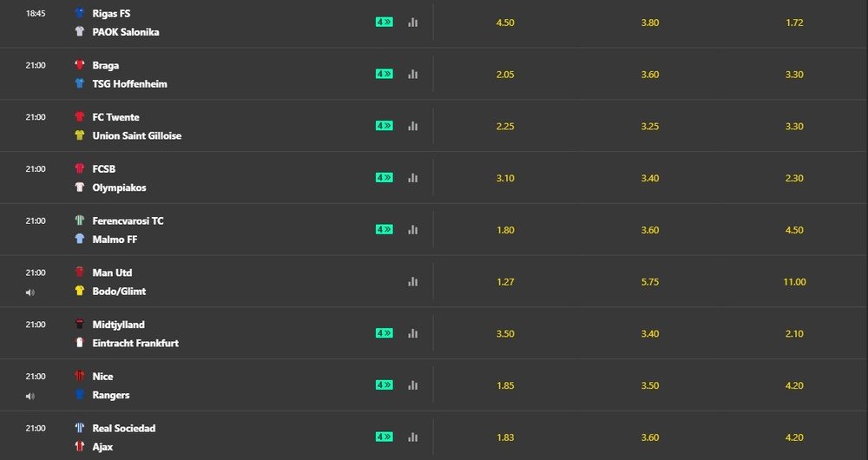Select 4.50 odds for Rigas FS
This screenshot has width=868, height=460.
[505, 23]
